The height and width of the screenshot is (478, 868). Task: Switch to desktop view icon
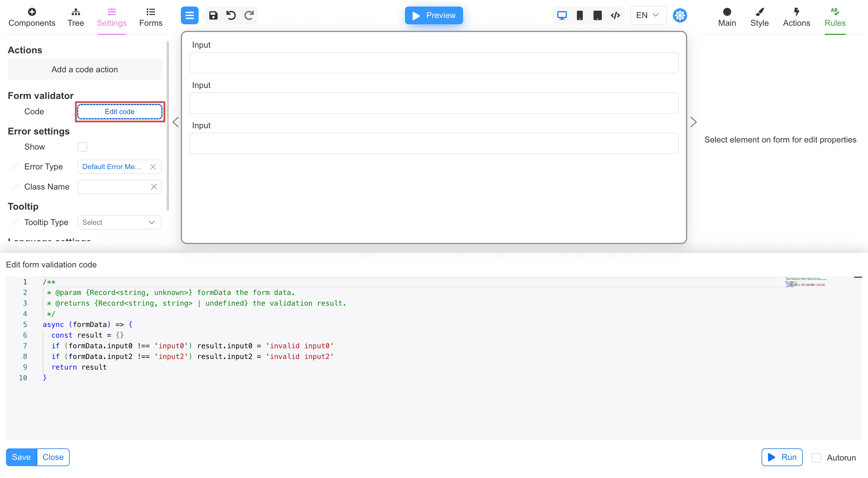562,15
